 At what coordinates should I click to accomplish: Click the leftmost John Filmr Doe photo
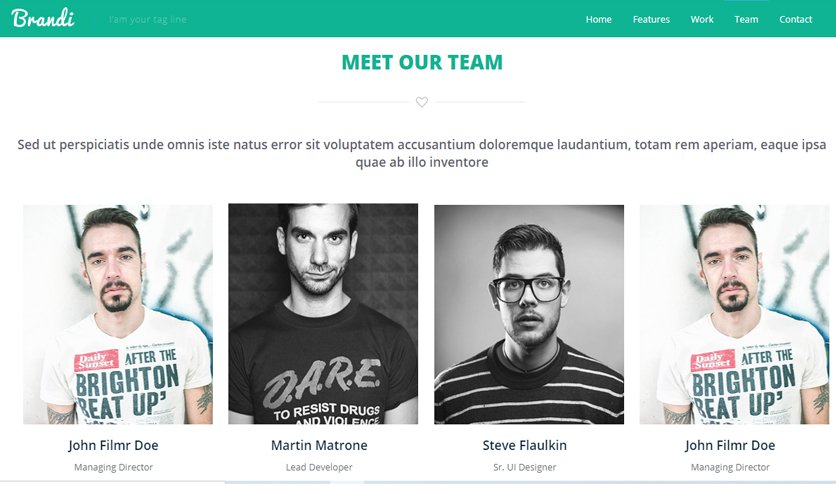click(x=118, y=314)
